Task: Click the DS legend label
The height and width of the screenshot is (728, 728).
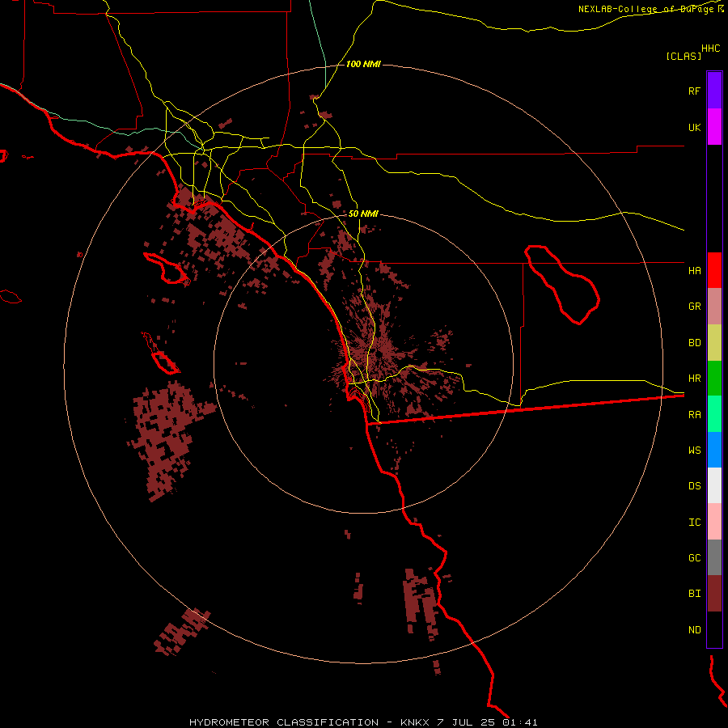Action: point(694,486)
